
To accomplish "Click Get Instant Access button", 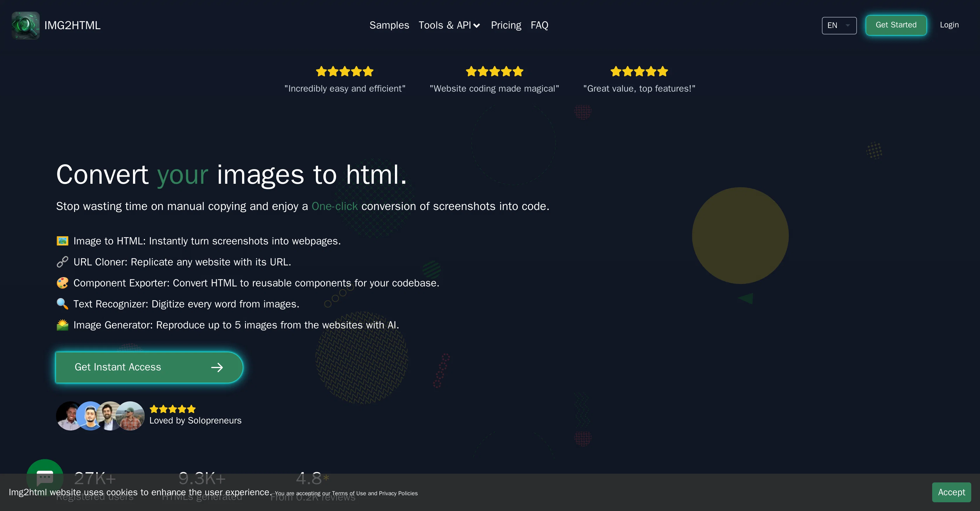I will tap(149, 367).
